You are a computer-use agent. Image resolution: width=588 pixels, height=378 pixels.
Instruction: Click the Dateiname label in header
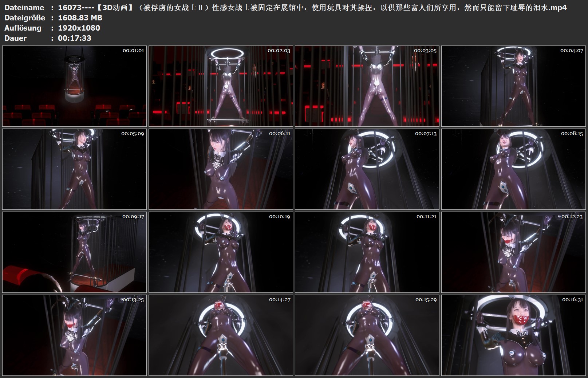[24, 8]
